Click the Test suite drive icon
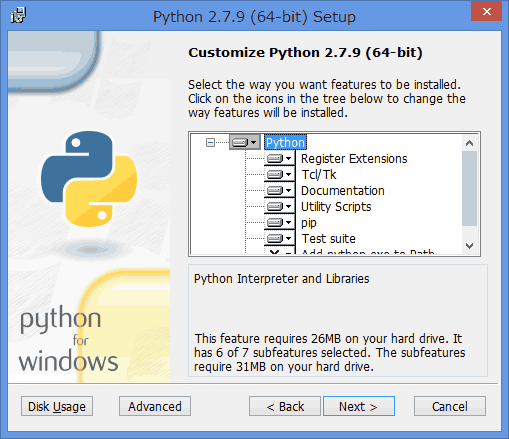The width and height of the screenshot is (509, 439). coord(280,238)
